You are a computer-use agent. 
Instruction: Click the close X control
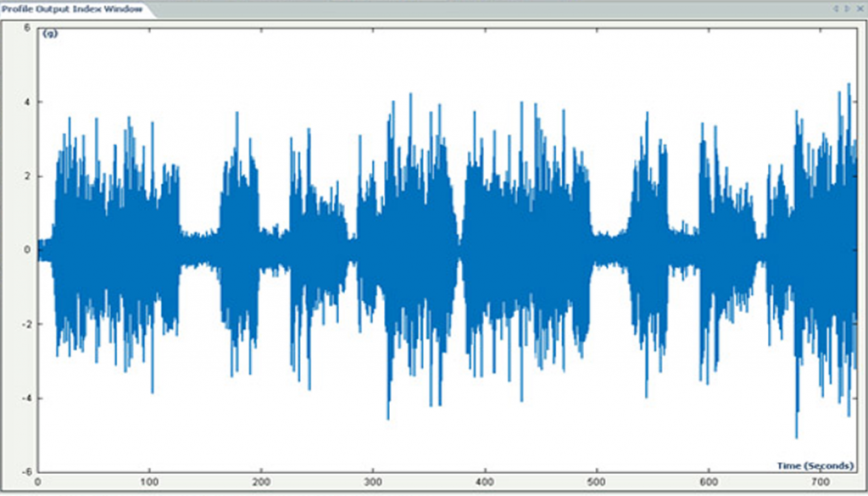click(x=860, y=8)
